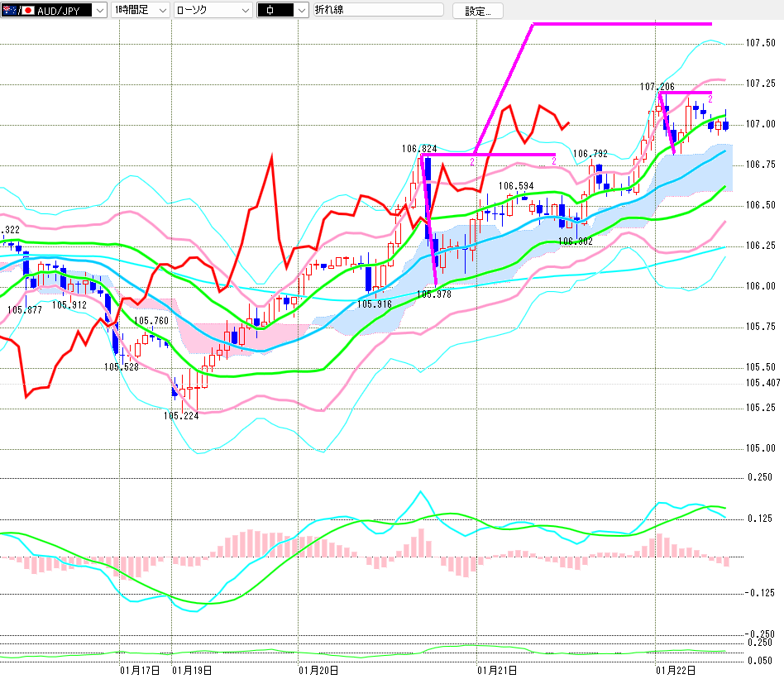784x679 pixels.
Task: Click the 105.978 swing low label
Action: pyautogui.click(x=433, y=294)
